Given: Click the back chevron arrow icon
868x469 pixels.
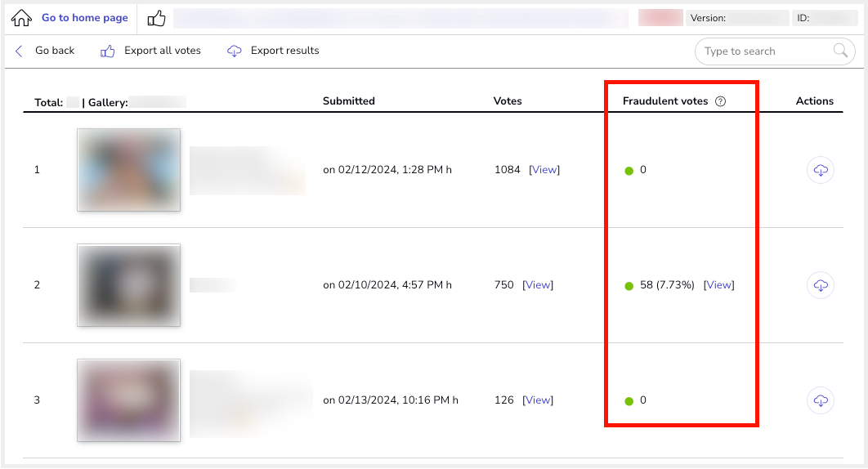Looking at the screenshot, I should click(x=19, y=51).
